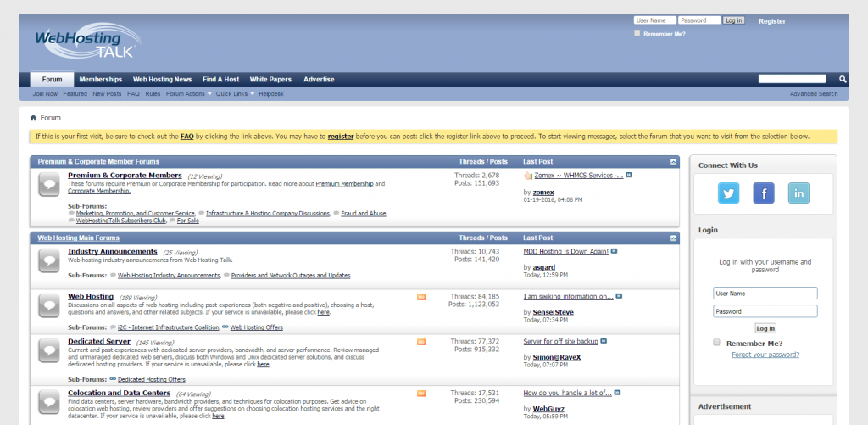Open FAQ in sub navigation bar
The width and height of the screenshot is (868, 425).
[133, 93]
